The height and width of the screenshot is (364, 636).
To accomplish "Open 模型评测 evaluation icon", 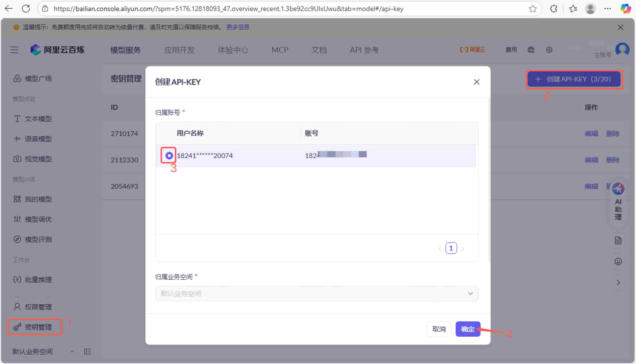I will [38, 239].
